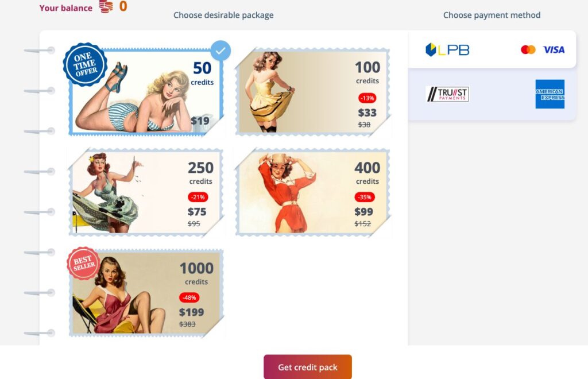Click the -13% discount badge

pyautogui.click(x=367, y=98)
